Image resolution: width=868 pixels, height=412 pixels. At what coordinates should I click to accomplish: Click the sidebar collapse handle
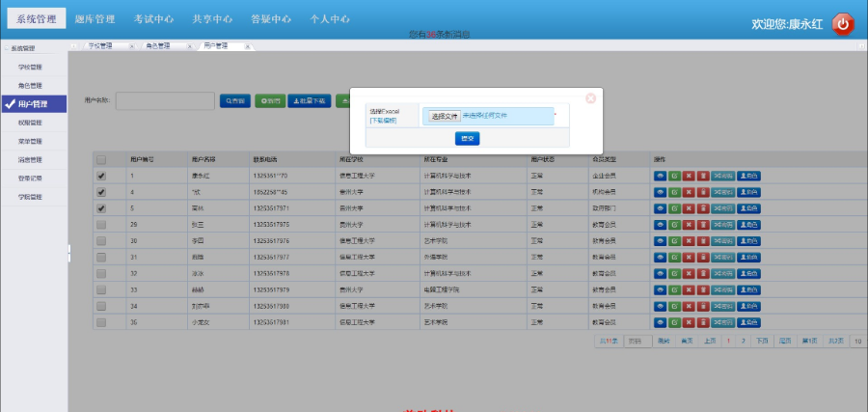pyautogui.click(x=69, y=253)
